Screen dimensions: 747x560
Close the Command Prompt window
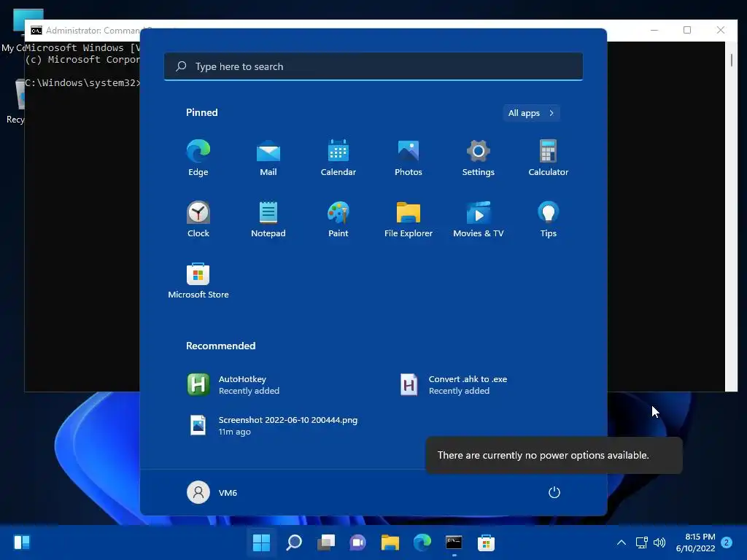coord(721,30)
